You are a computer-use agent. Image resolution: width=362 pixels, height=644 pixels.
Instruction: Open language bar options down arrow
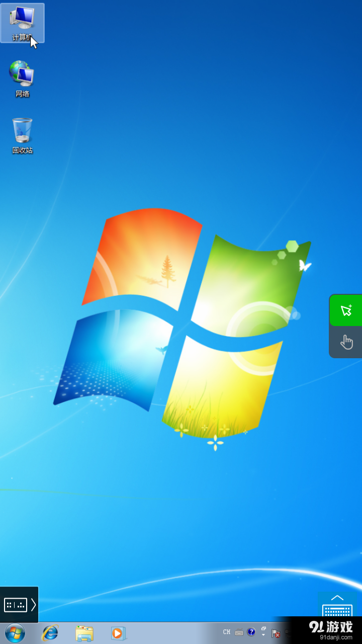pyautogui.click(x=263, y=635)
